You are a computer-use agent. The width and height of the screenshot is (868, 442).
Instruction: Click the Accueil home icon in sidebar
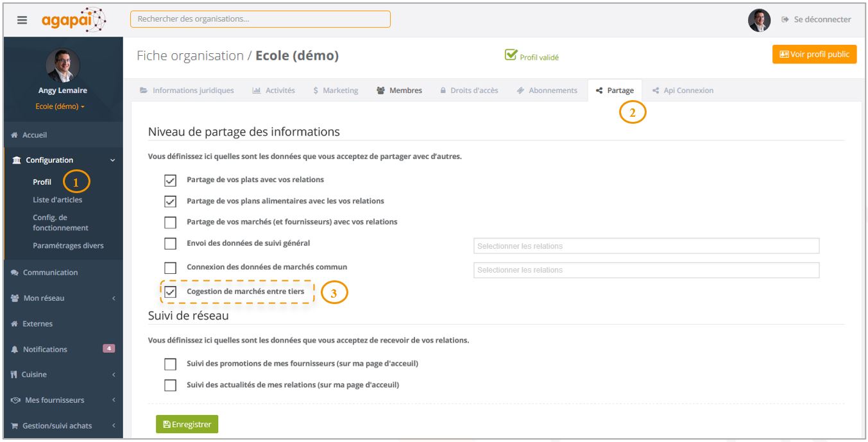(x=15, y=135)
